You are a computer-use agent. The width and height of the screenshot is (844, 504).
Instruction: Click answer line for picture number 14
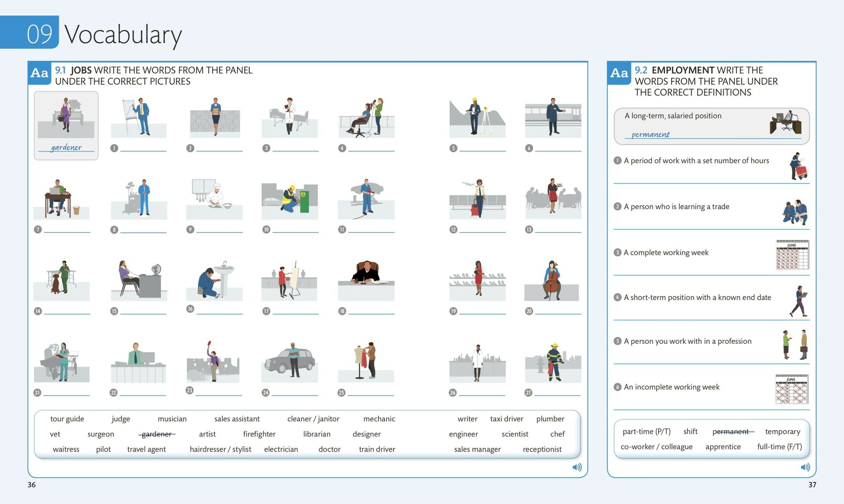pyautogui.click(x=67, y=313)
